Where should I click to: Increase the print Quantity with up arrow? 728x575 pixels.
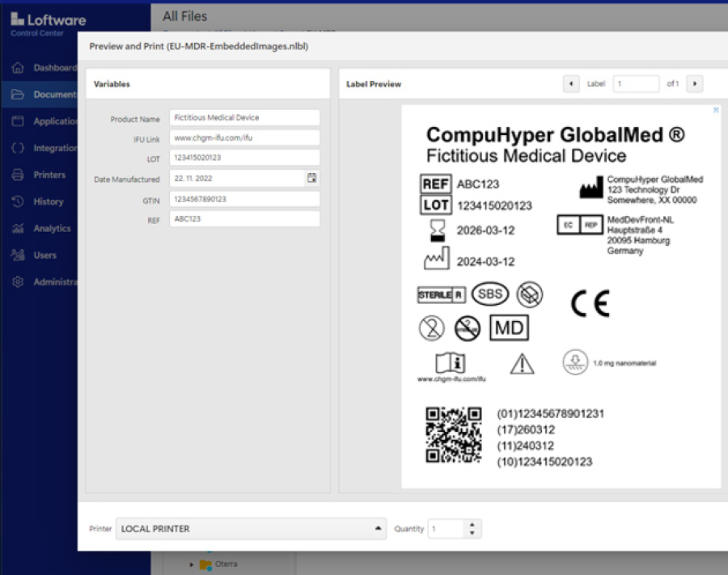[472, 524]
